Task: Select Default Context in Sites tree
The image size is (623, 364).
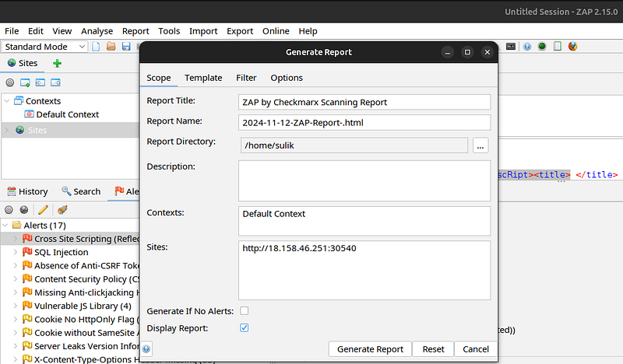Action: coord(68,114)
